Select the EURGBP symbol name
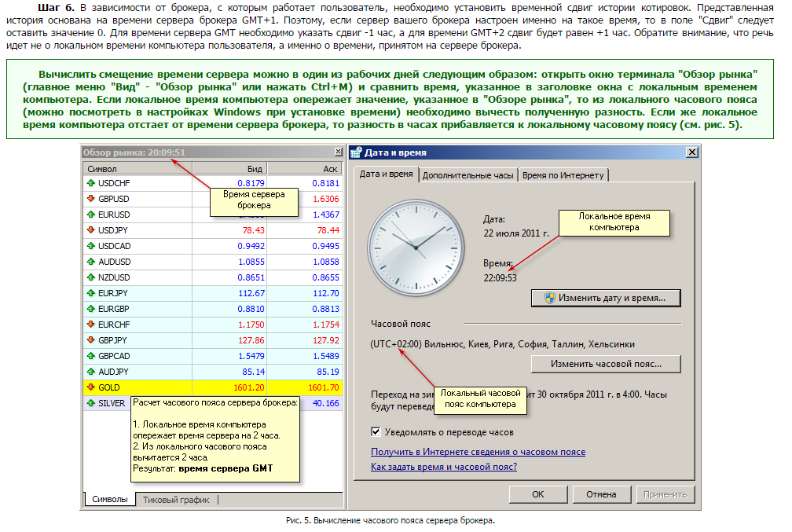Screen dimensions: 792x532 (x=114, y=309)
